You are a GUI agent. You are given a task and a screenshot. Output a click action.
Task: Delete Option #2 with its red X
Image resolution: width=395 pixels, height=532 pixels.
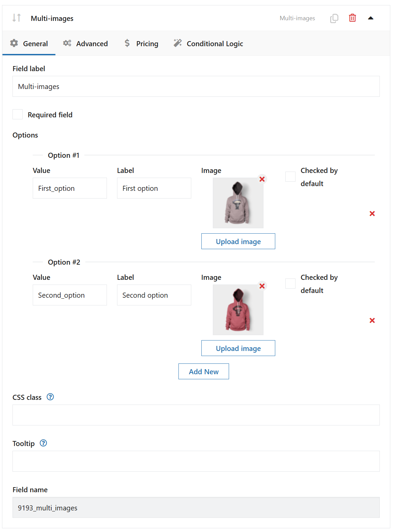click(372, 321)
